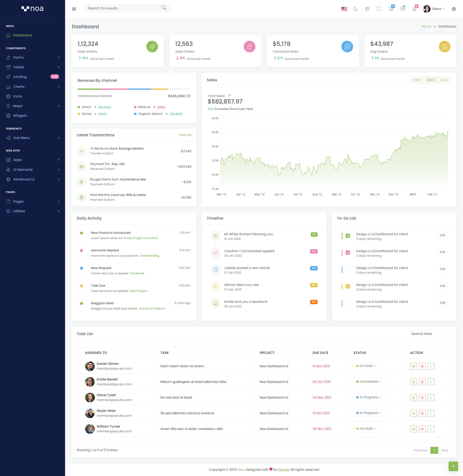Change language via US flag icon
Viewport: 463px width, 476px height.
[344, 9]
